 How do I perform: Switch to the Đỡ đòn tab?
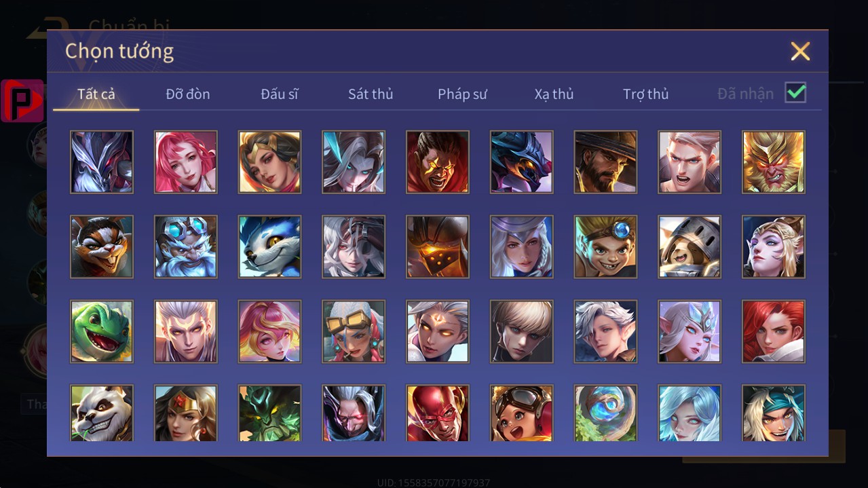(x=188, y=94)
